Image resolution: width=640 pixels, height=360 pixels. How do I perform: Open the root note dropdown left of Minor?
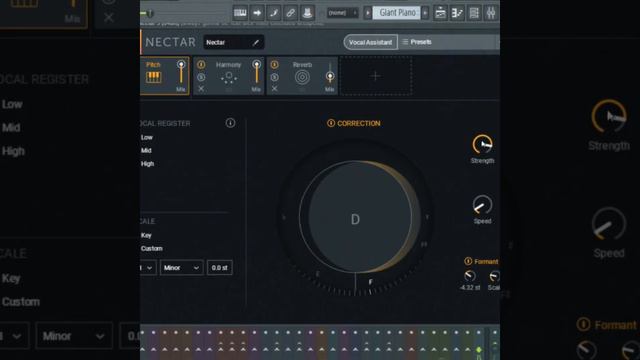click(148, 268)
